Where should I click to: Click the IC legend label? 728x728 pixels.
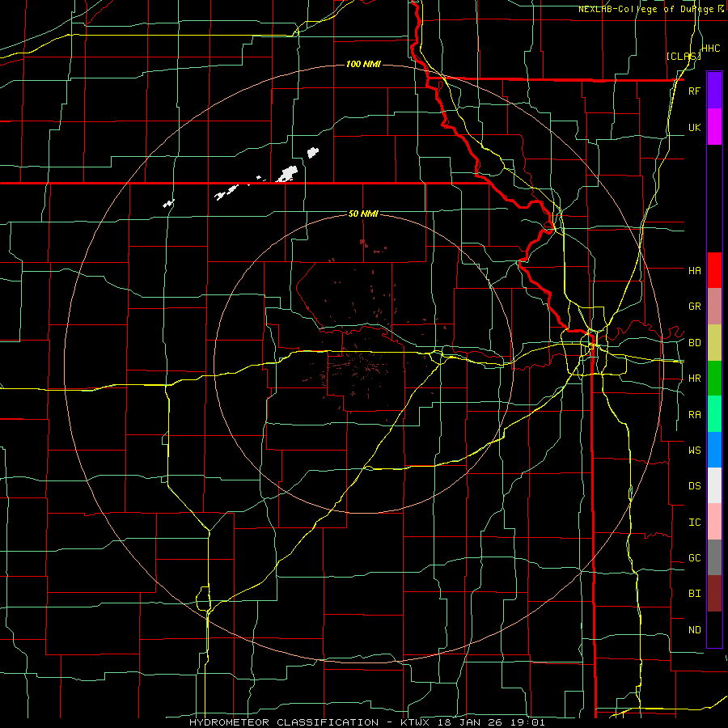[694, 523]
